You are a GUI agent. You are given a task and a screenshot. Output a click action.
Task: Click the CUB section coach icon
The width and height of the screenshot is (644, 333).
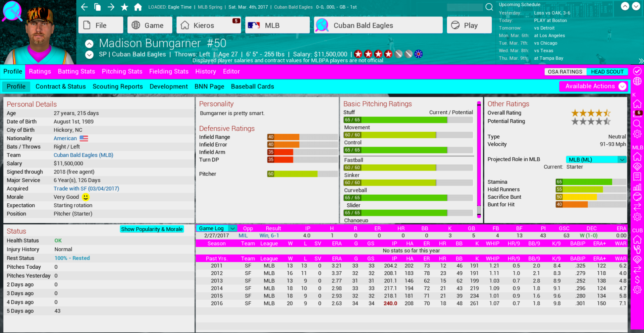(x=637, y=249)
